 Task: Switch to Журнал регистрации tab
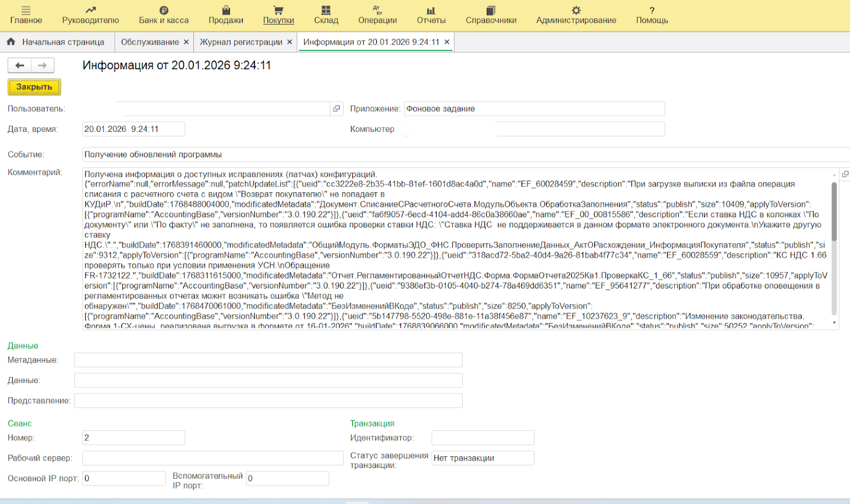[241, 42]
